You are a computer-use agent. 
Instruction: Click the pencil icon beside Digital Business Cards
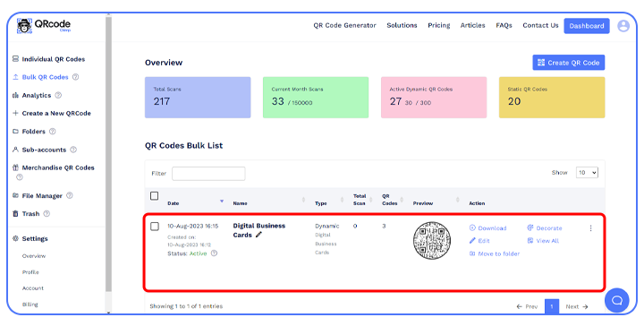[258, 235]
